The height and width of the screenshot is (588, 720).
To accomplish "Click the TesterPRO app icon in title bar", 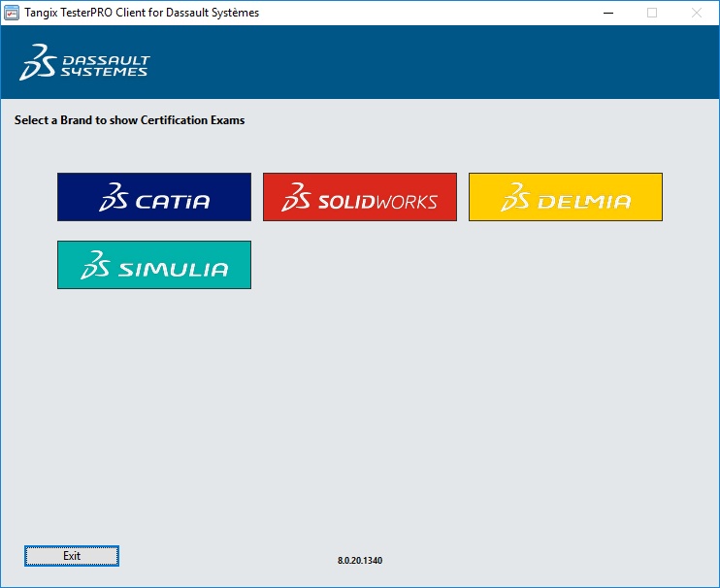I will point(11,13).
